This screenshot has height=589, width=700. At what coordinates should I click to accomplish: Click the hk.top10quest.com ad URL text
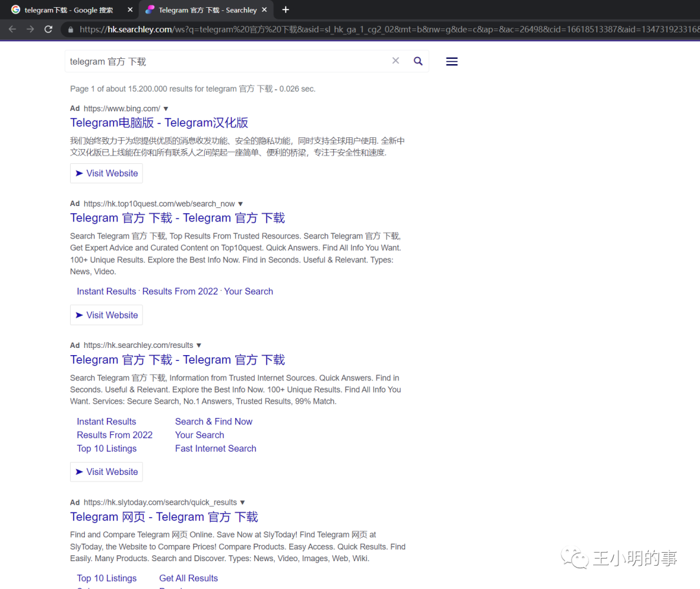coord(159,204)
